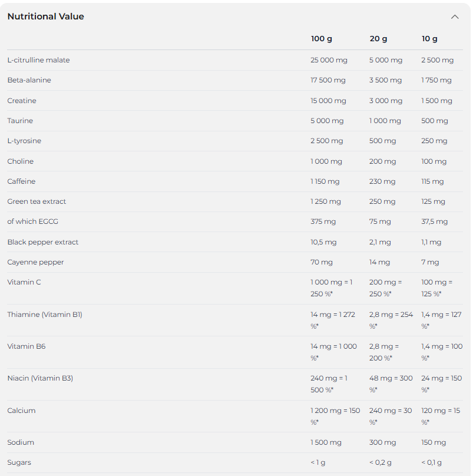Click the Black pepper extract label
473x476 pixels.
tap(43, 242)
